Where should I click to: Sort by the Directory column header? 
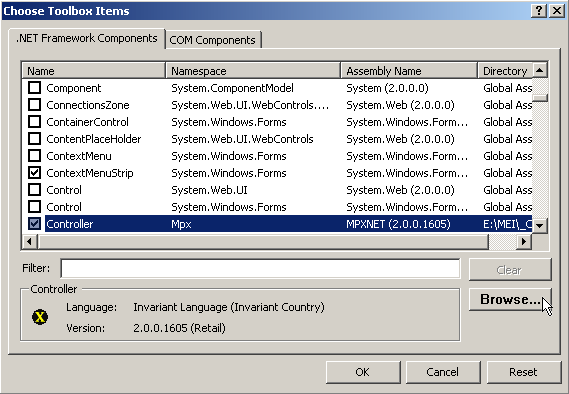(505, 71)
